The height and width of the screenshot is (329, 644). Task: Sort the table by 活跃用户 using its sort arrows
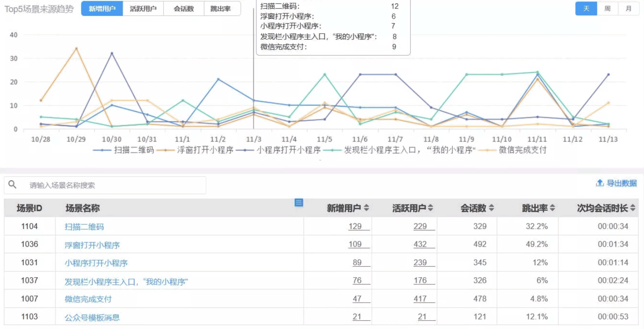point(430,208)
